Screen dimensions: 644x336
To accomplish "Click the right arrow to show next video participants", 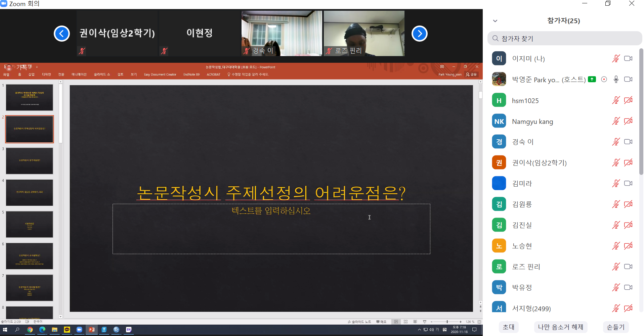I will point(419,34).
